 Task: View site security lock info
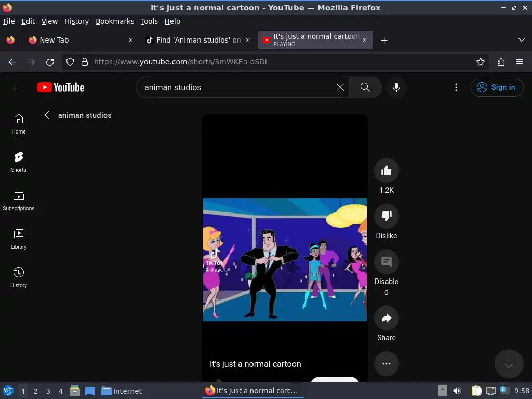85,62
